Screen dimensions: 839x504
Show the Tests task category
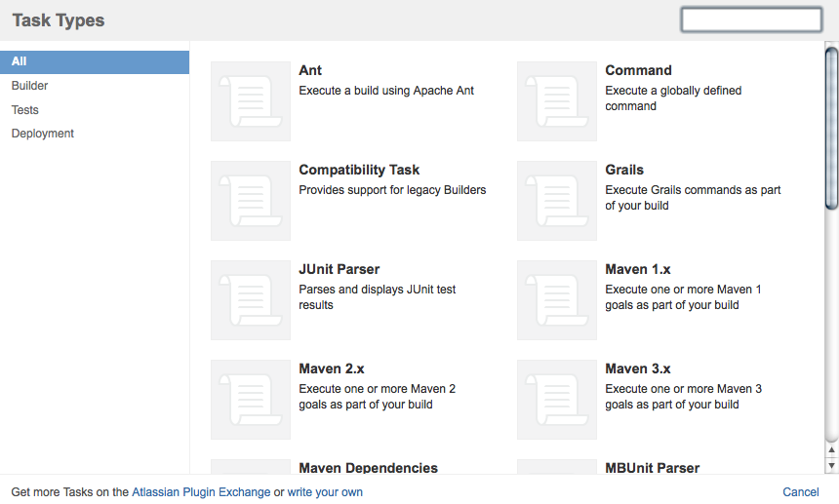click(x=25, y=110)
